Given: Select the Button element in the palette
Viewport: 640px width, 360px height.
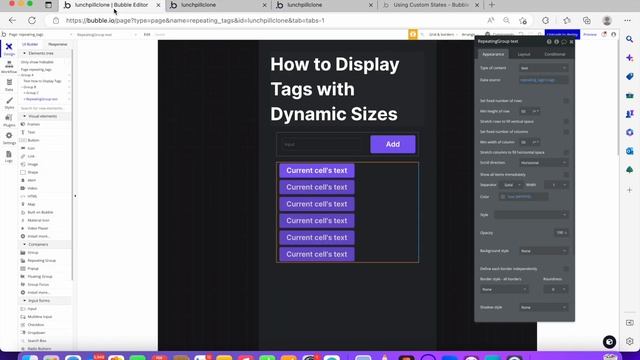Looking at the screenshot, I should [33, 140].
